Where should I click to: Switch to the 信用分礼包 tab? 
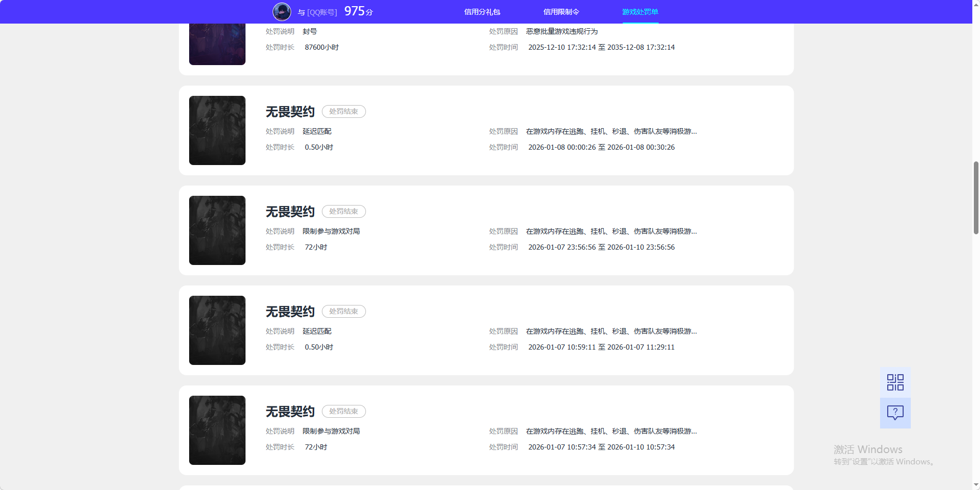coord(481,11)
